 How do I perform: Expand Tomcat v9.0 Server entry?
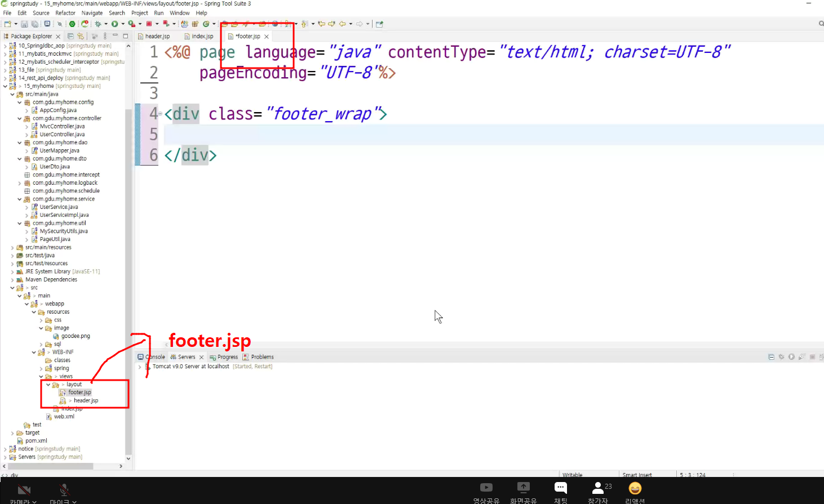(x=140, y=367)
